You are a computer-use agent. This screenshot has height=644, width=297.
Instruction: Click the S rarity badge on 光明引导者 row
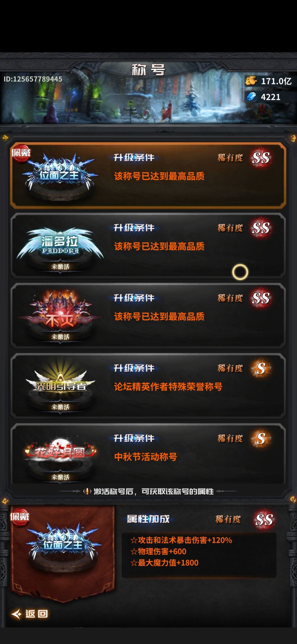pos(261,368)
